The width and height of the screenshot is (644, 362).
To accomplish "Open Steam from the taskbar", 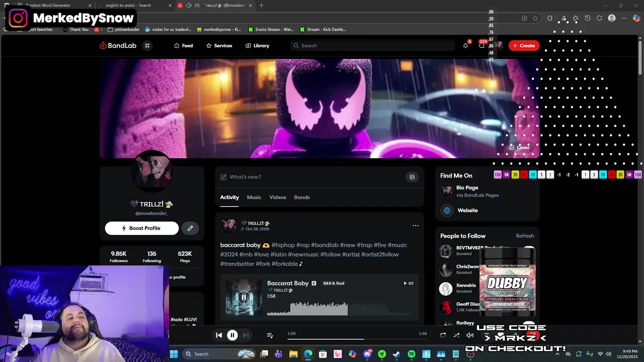I will (x=396, y=354).
